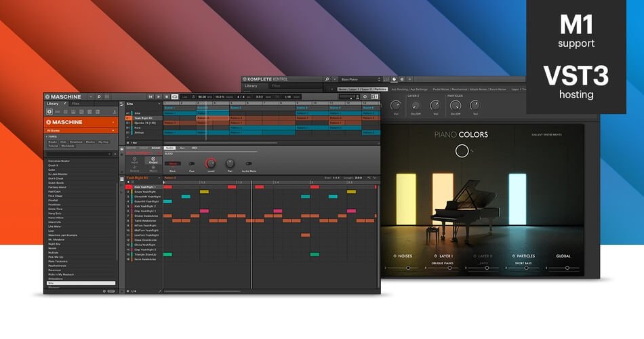Open the mixer view icon in Maschine header
Image resolution: width=644 pixels, height=339 pixels.
pyautogui.click(x=107, y=96)
